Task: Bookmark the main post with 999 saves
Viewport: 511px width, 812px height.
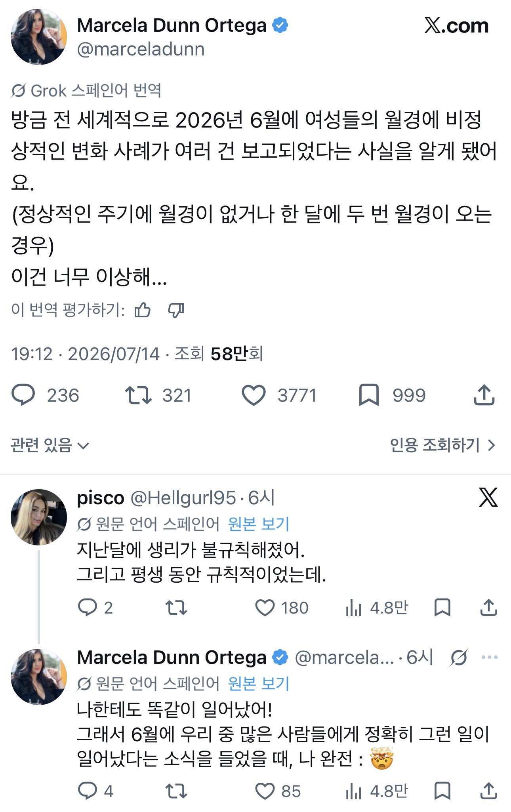Action: click(369, 395)
